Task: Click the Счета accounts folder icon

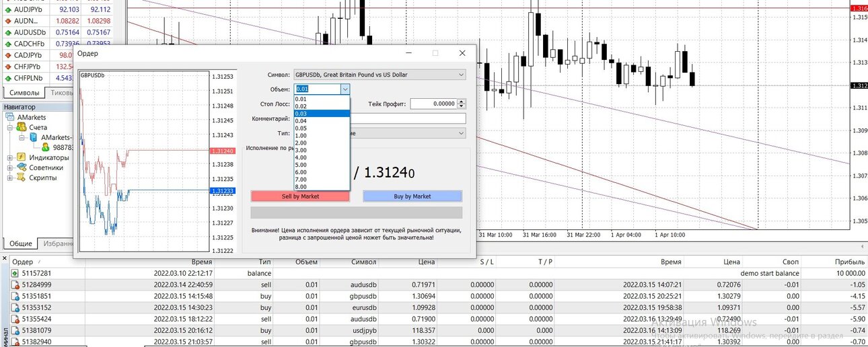Action: click(22, 127)
